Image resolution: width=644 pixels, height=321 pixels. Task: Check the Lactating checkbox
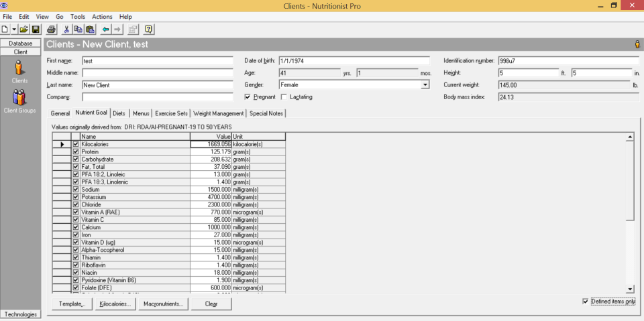283,97
